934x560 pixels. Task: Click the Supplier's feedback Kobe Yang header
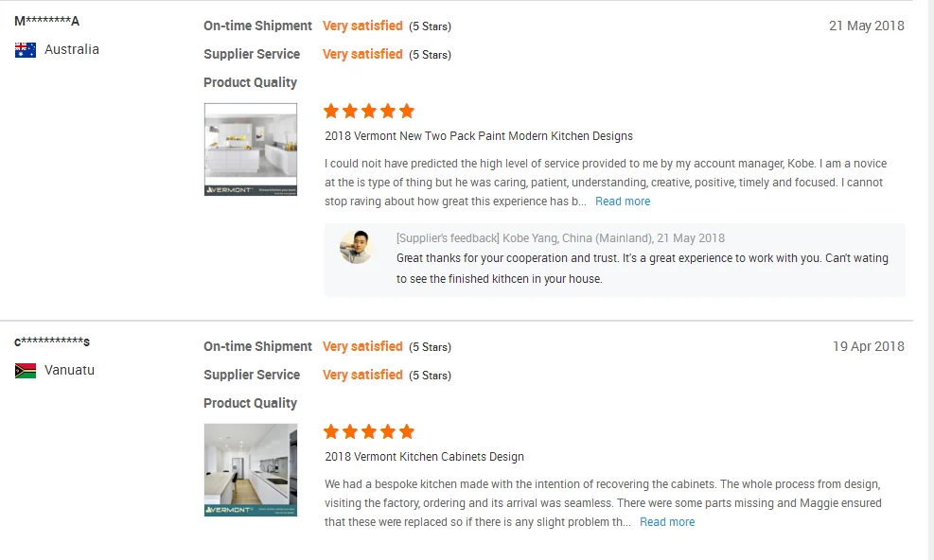coord(560,238)
